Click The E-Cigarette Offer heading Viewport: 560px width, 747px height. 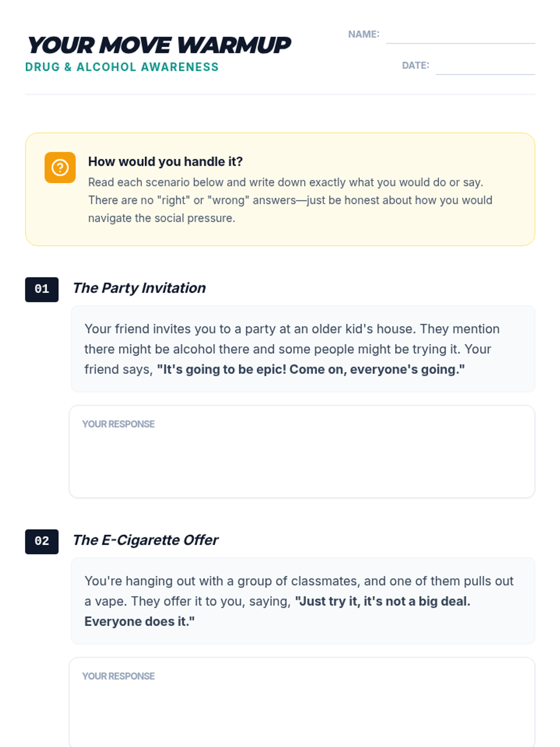tap(145, 540)
